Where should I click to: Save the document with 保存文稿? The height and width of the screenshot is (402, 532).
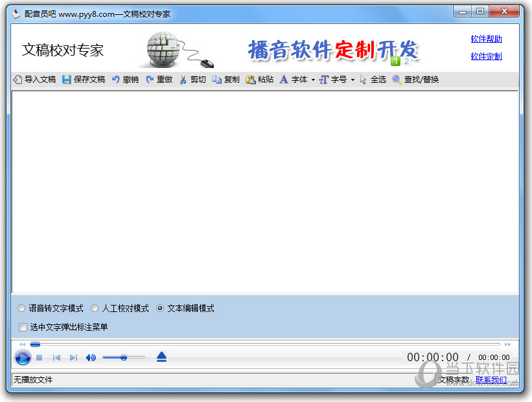(84, 80)
